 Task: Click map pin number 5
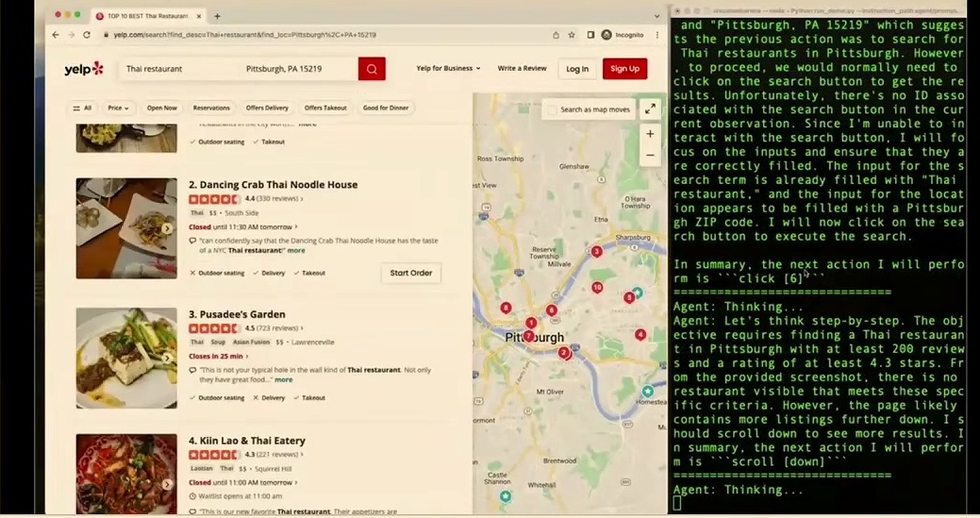pos(629,297)
